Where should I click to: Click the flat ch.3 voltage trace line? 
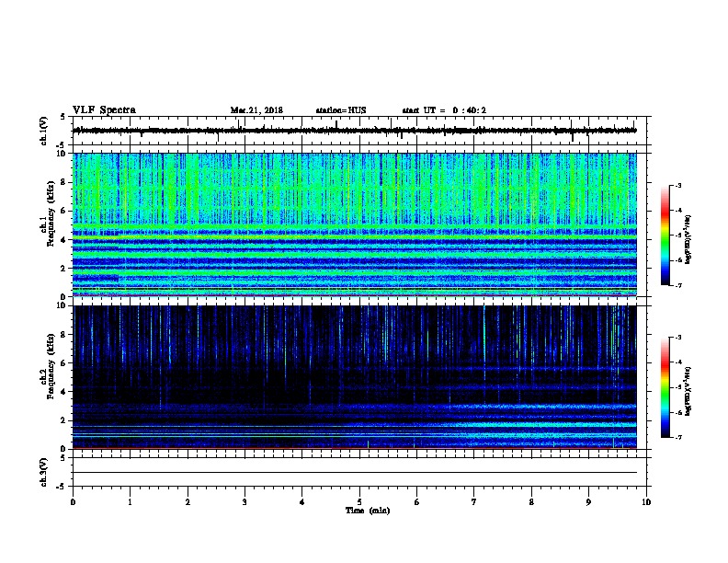[355, 473]
